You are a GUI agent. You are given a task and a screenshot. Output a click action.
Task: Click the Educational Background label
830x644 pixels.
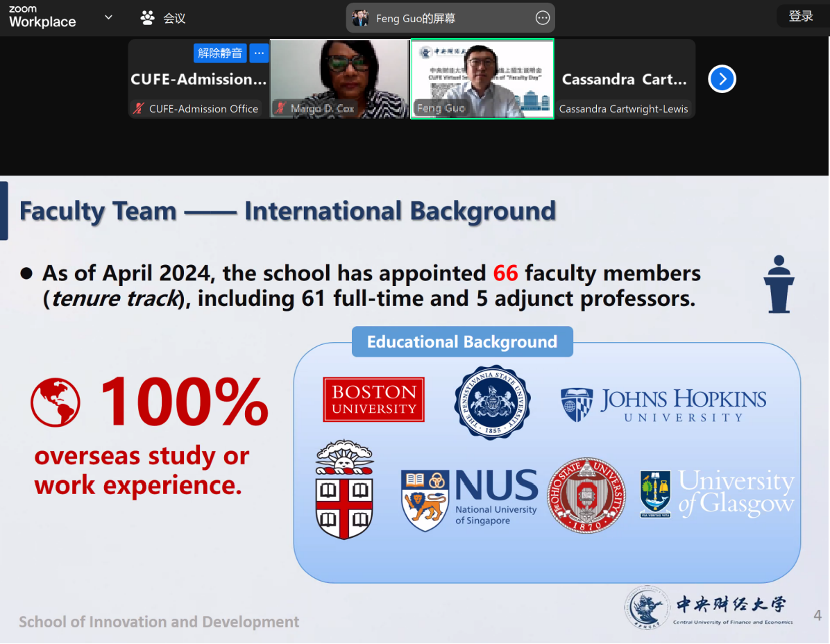(462, 342)
